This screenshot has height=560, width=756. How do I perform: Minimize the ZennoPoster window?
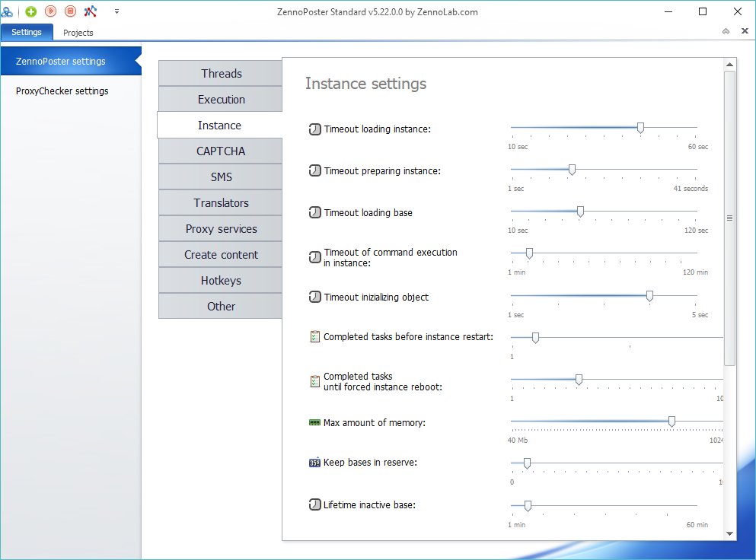668,11
